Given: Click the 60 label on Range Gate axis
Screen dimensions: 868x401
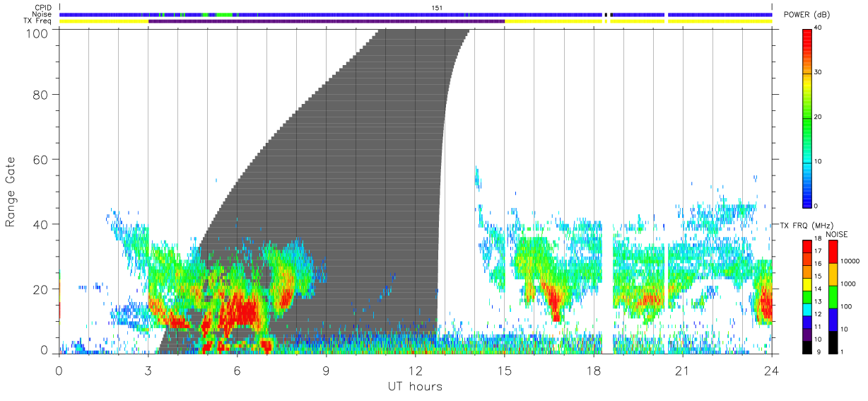Looking at the screenshot, I should (41, 159).
